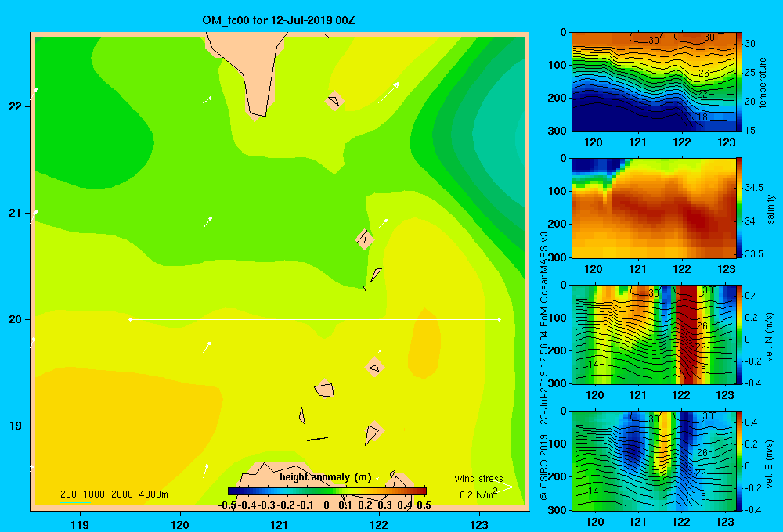The image size is (783, 532).
Task: Click the vel. E color scale bar
Action: (x=739, y=461)
